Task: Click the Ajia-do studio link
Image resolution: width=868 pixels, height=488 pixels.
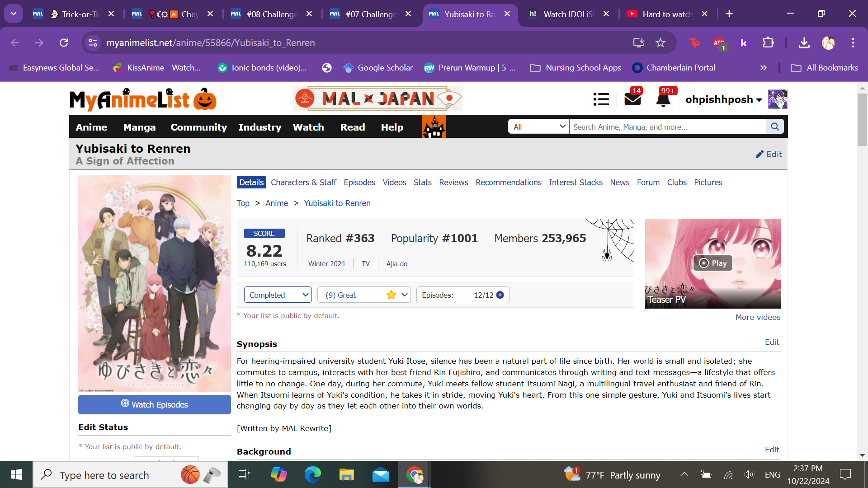Action: (396, 264)
